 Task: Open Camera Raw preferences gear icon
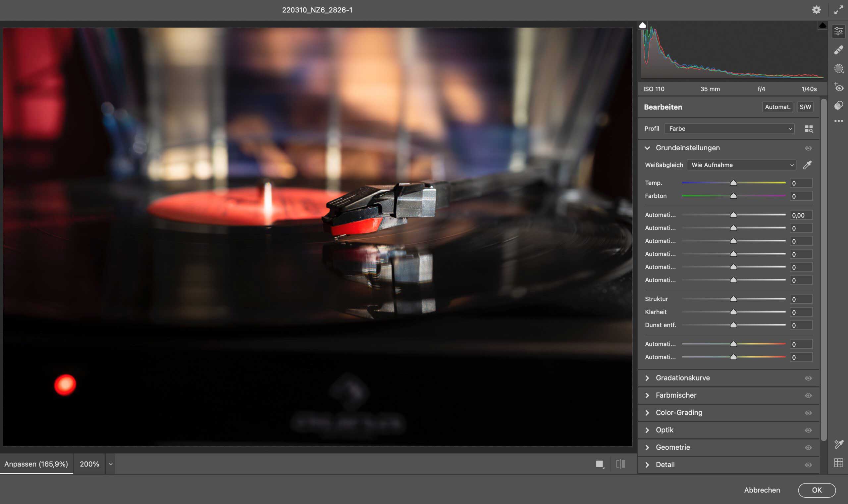click(x=816, y=10)
